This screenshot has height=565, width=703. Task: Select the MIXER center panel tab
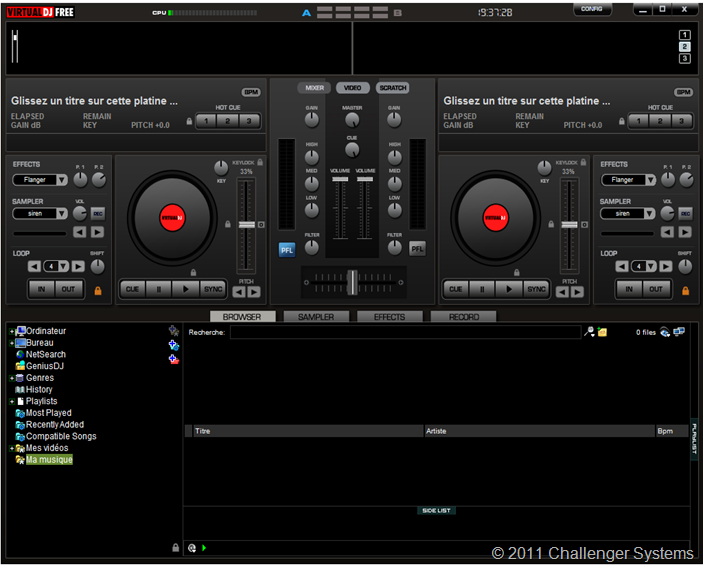314,88
